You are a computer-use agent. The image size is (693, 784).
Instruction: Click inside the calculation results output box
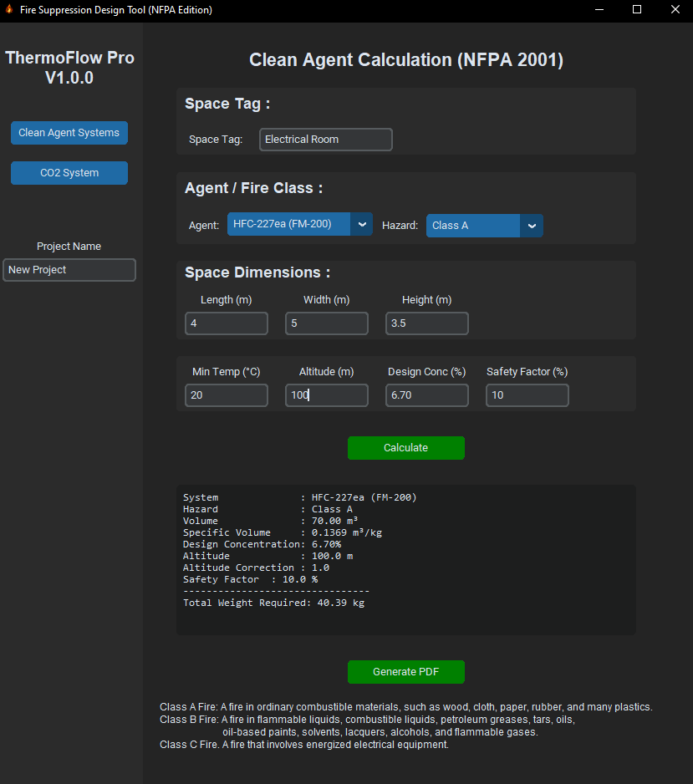click(406, 560)
